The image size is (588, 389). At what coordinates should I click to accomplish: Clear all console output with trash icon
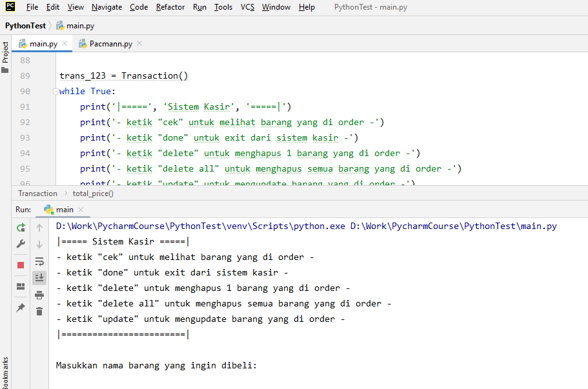pos(39,311)
